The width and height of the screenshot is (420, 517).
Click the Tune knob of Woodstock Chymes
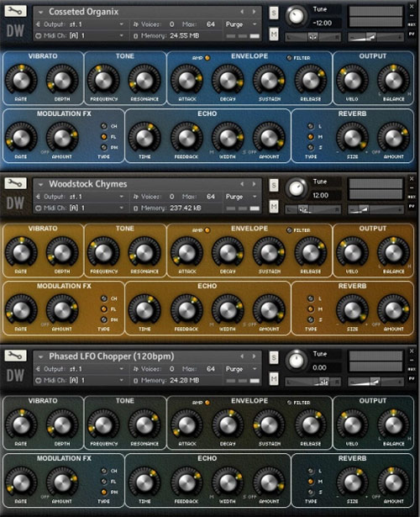tap(296, 188)
